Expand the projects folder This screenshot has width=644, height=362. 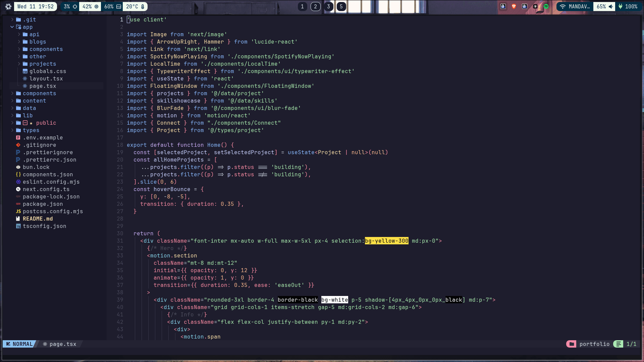[x=42, y=64]
